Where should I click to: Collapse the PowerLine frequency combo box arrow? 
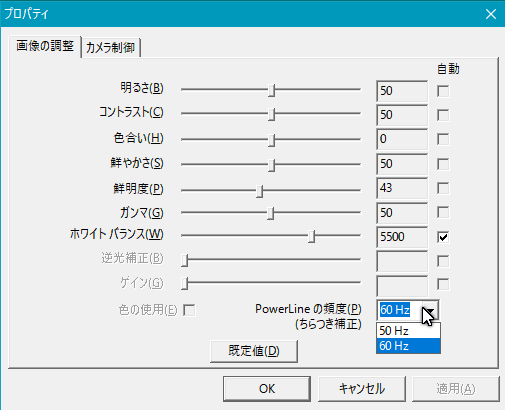[430, 310]
